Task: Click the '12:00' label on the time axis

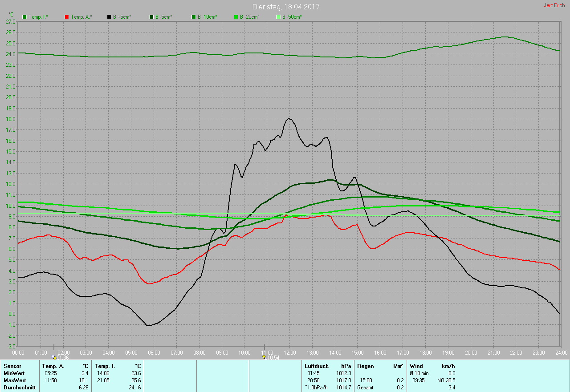Action: pyautogui.click(x=289, y=353)
